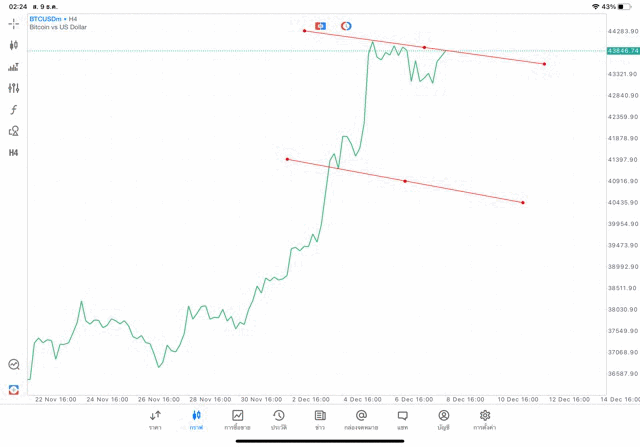
Task: Switch to the การซื้อขาย (Trade) tab
Action: click(238, 419)
